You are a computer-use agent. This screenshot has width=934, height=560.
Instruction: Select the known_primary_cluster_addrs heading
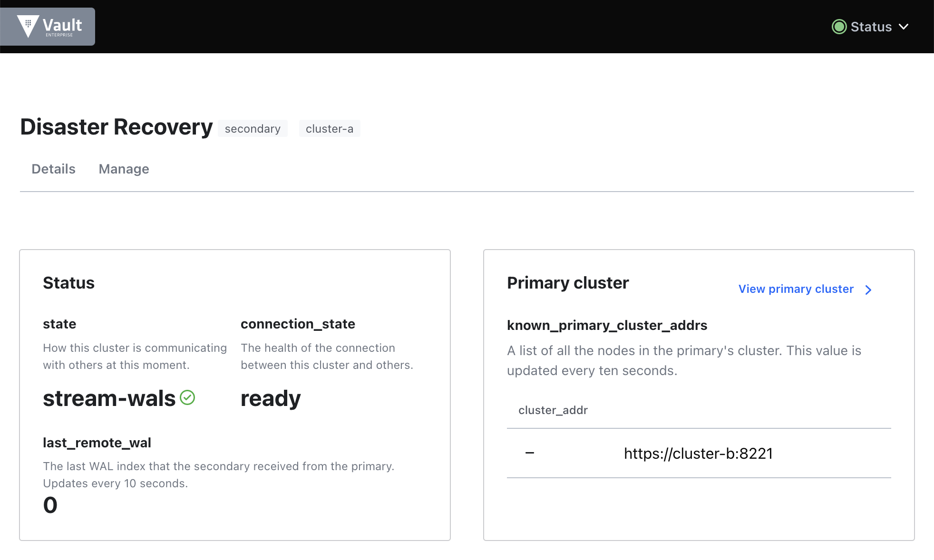coord(607,325)
